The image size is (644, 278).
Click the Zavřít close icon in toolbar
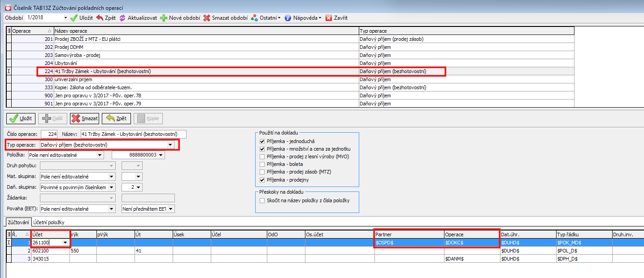(x=329, y=18)
